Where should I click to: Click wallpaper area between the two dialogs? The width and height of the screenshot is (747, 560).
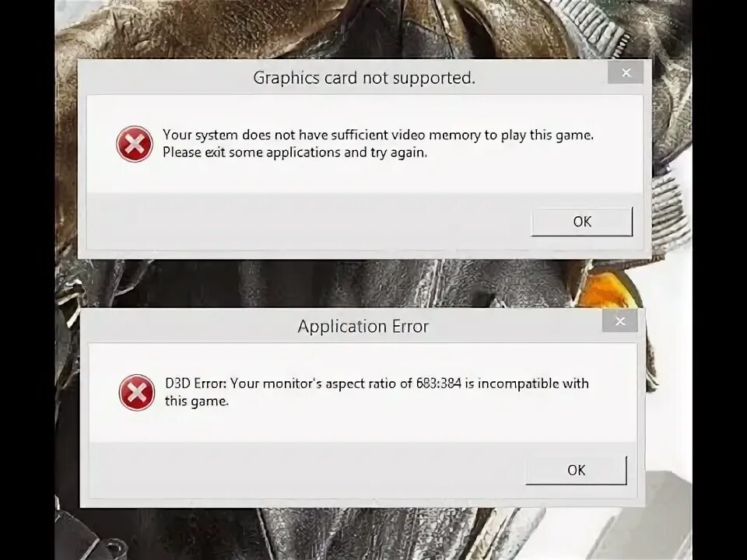point(362,284)
